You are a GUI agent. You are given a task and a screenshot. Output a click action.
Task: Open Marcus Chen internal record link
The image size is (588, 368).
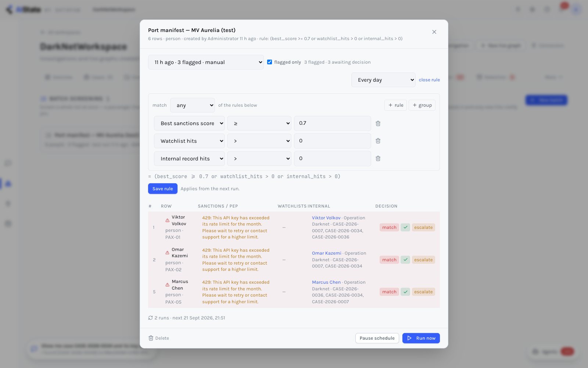326,282
